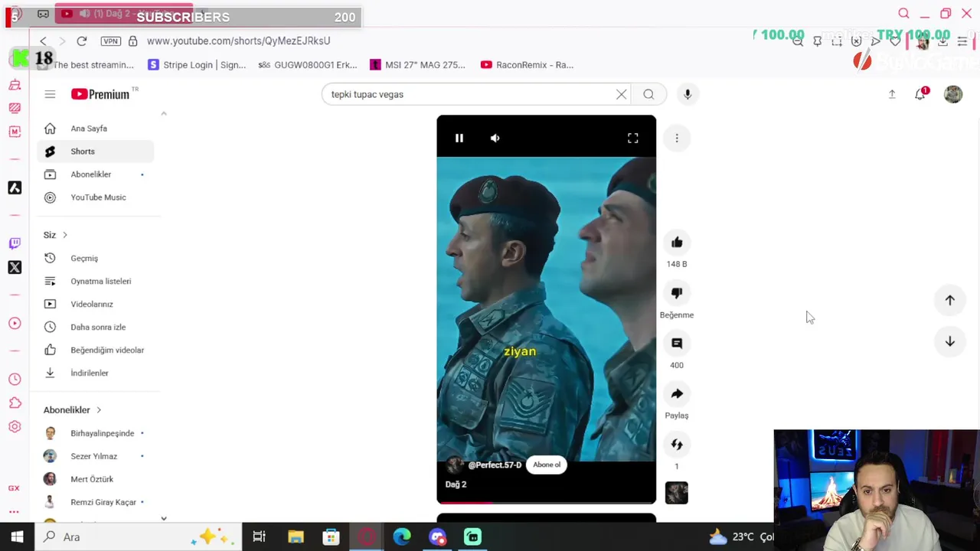Open Oynatma listeleri
The width and height of the screenshot is (980, 551).
(x=96, y=282)
